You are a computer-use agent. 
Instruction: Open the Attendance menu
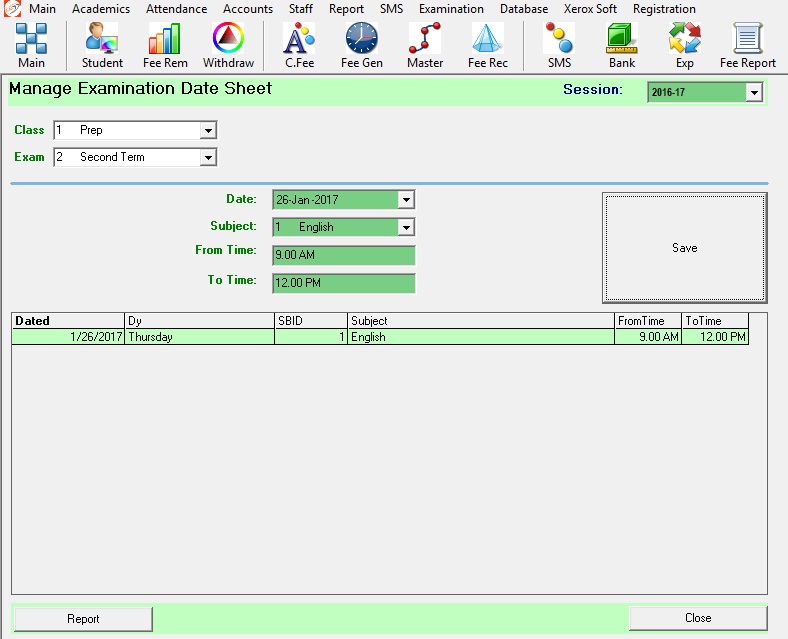click(x=176, y=9)
